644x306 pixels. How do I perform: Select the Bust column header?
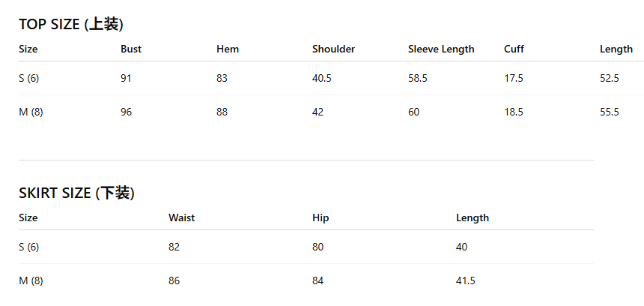tap(131, 49)
